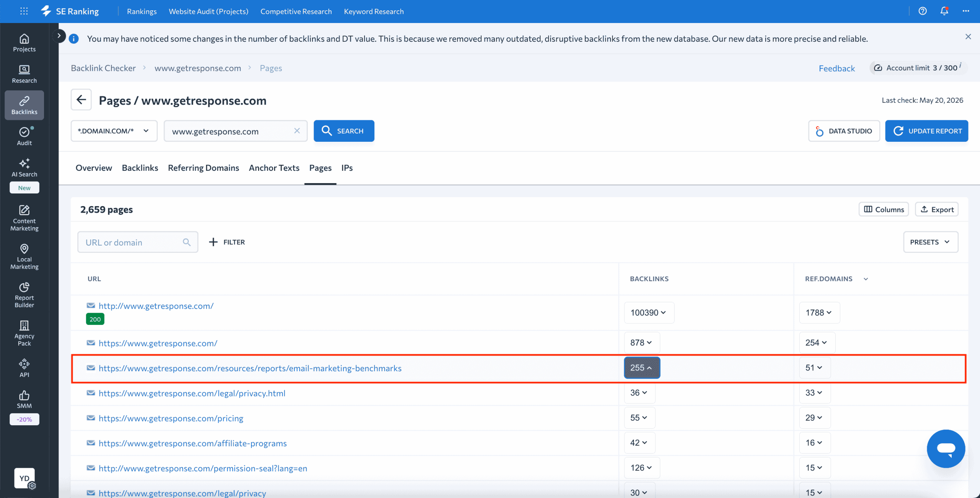Switch to the Anchor Texts tab
This screenshot has width=980, height=498.
(x=274, y=168)
